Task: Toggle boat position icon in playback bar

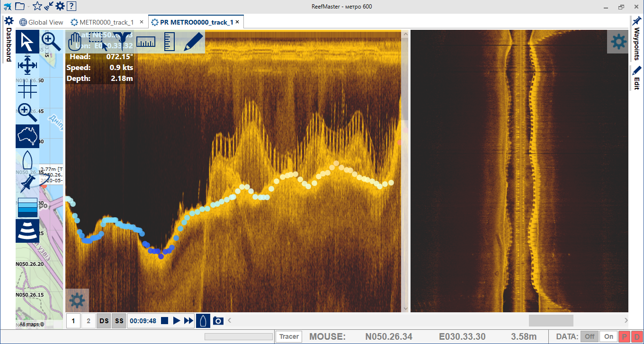Action: pyautogui.click(x=203, y=321)
